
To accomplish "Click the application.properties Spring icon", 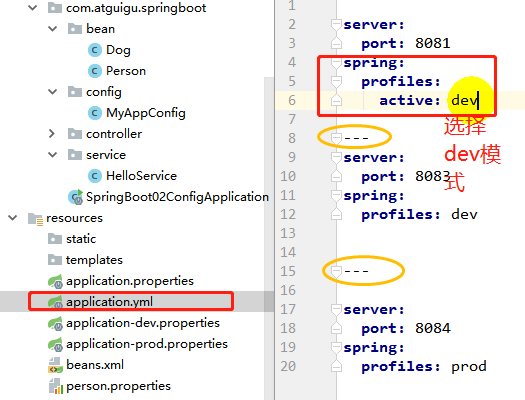I will pos(56,281).
